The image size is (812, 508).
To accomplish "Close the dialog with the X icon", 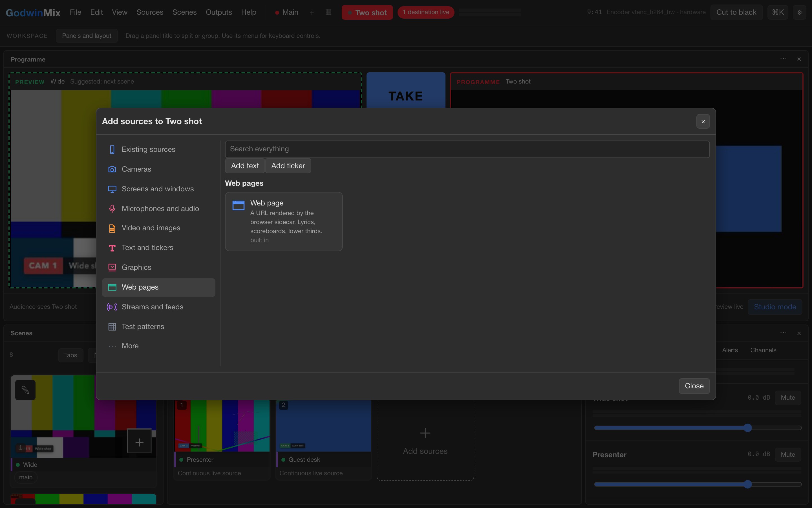I will click(x=703, y=121).
